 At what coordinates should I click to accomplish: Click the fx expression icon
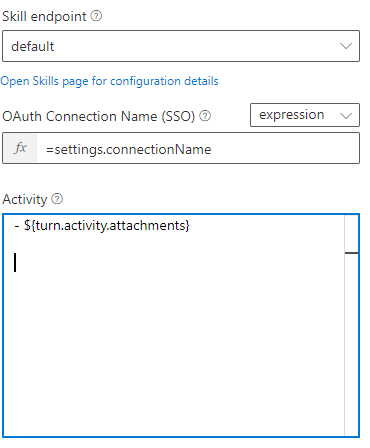[20, 148]
